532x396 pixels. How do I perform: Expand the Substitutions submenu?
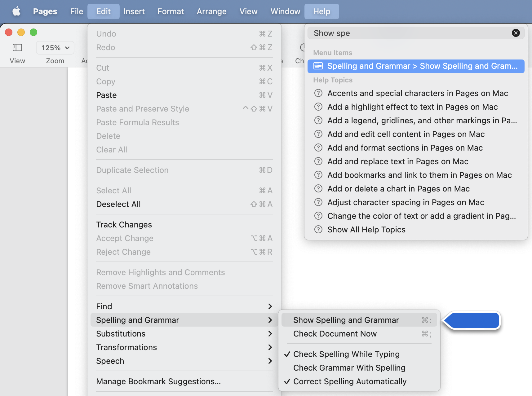[184, 334]
